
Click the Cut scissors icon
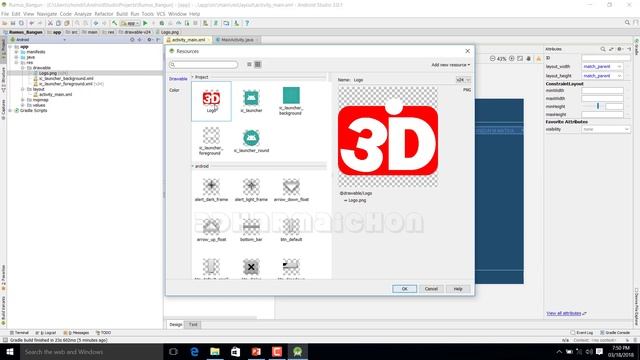(50, 23)
